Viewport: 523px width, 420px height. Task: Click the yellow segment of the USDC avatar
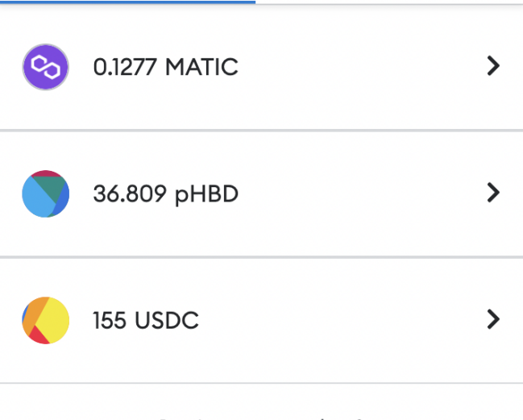click(55, 319)
